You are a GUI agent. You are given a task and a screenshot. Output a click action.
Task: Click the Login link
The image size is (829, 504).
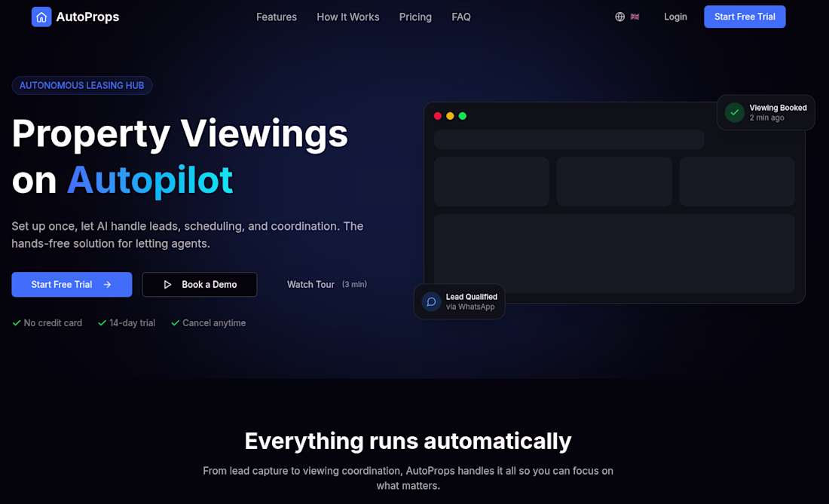point(675,17)
